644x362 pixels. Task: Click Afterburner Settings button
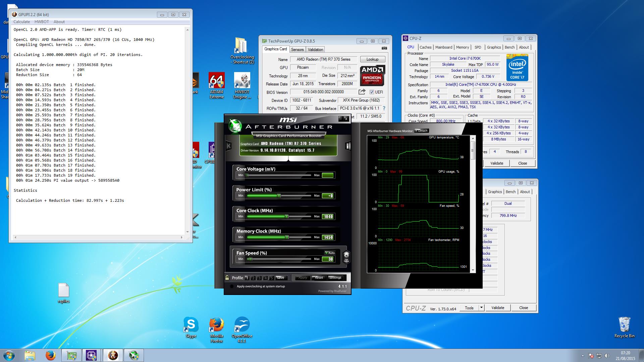(x=335, y=278)
